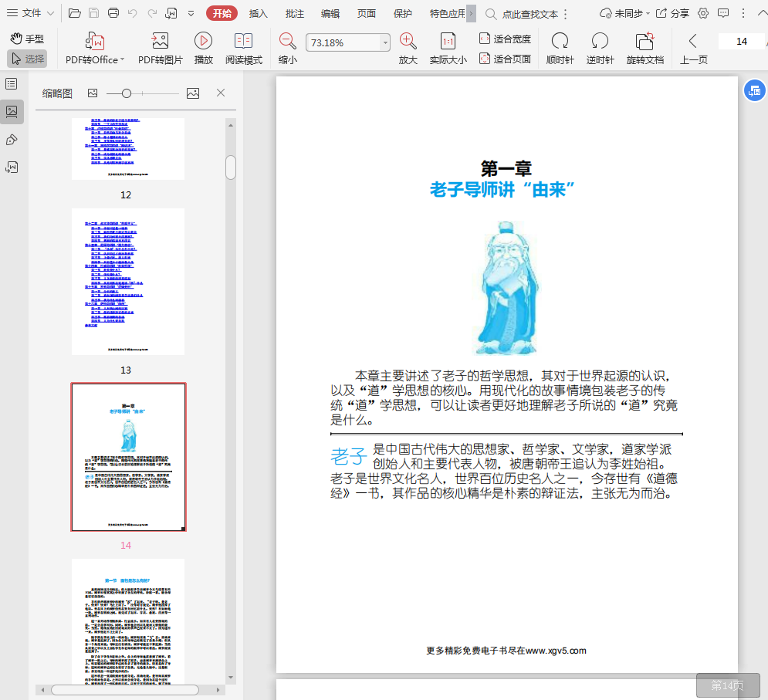768x700 pixels.
Task: Zoom out with the 缩小 magnifier icon
Action: click(x=287, y=42)
